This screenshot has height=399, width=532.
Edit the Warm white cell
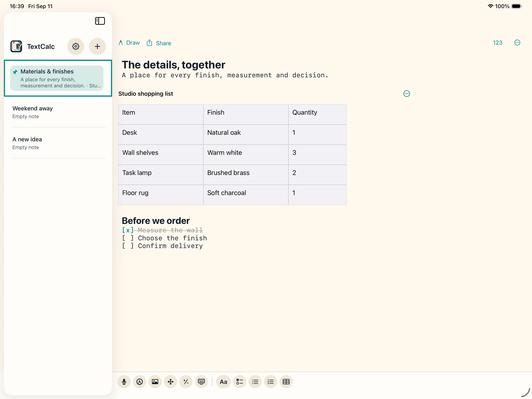246,155
